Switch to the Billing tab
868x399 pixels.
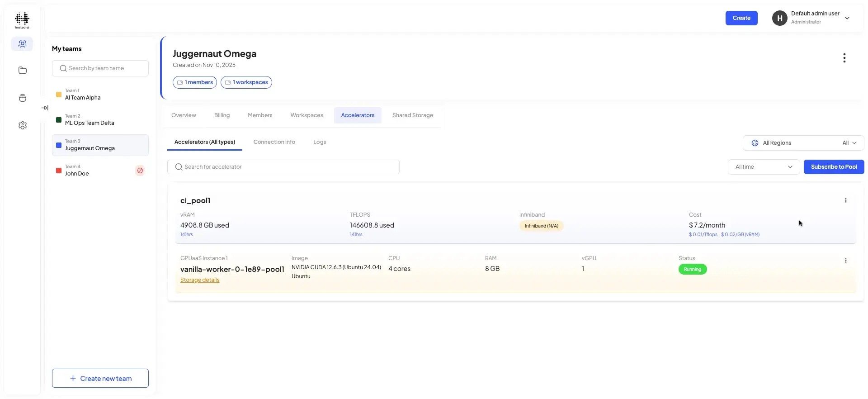[x=222, y=115]
